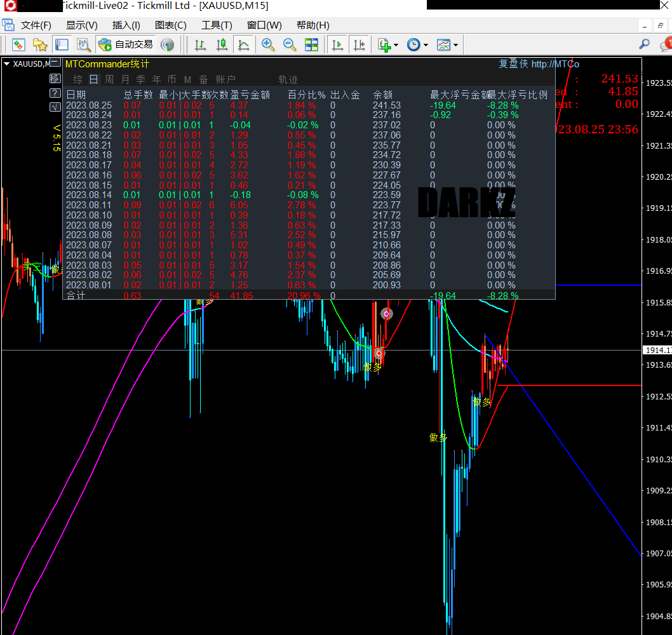This screenshot has height=635, width=672.
Task: Select the 季 quarterly statistics tab
Action: [140, 79]
